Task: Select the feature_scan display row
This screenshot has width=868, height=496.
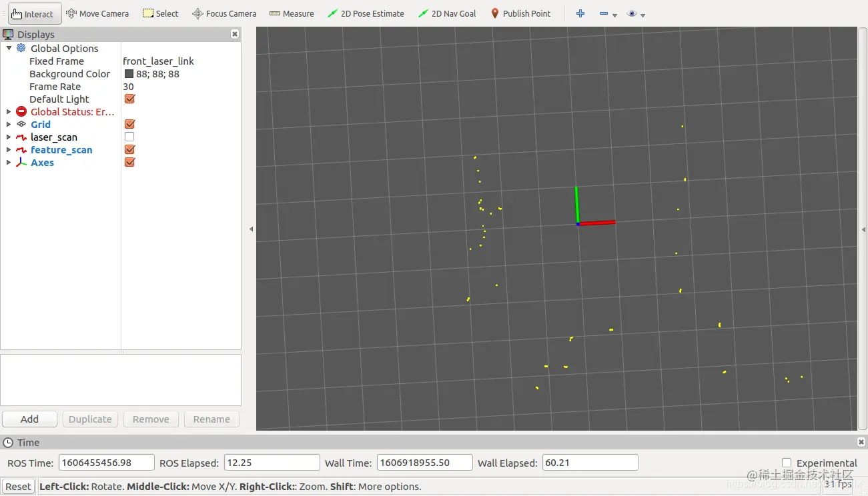Action: click(x=61, y=150)
